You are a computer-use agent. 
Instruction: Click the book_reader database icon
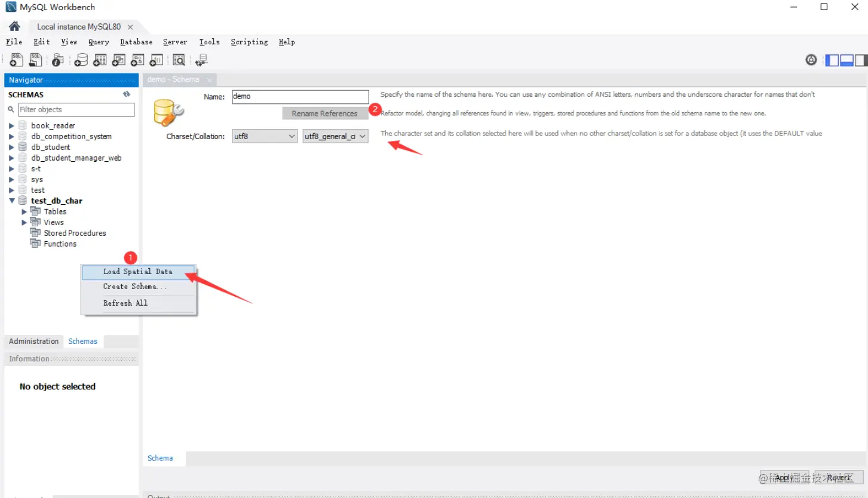point(23,125)
